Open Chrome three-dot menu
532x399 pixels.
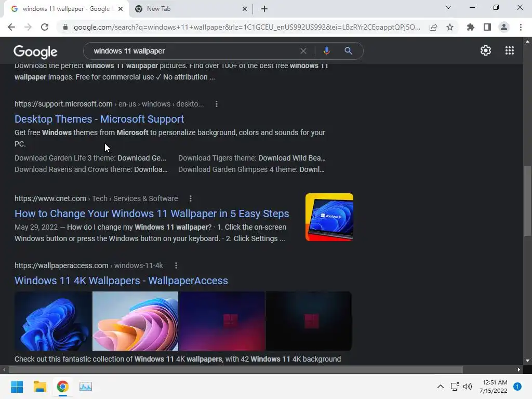[x=521, y=27]
